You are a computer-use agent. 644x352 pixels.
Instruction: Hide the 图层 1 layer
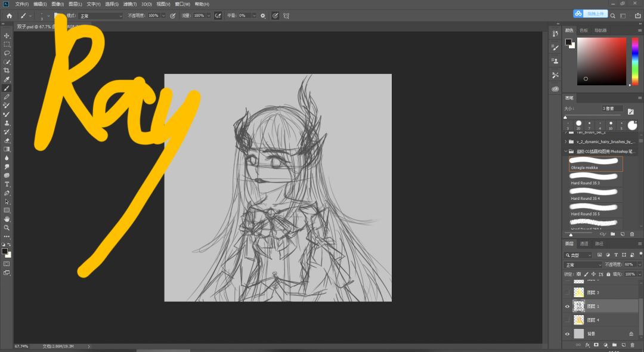tap(567, 307)
